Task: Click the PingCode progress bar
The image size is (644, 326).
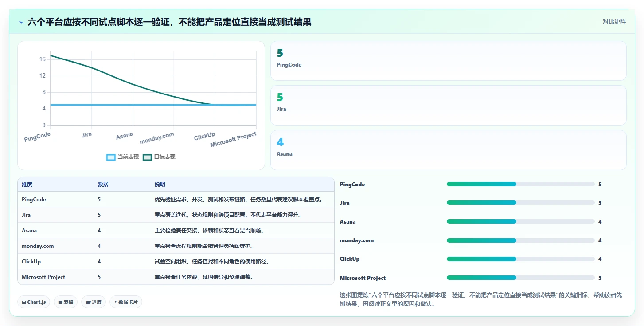Action: click(x=520, y=184)
